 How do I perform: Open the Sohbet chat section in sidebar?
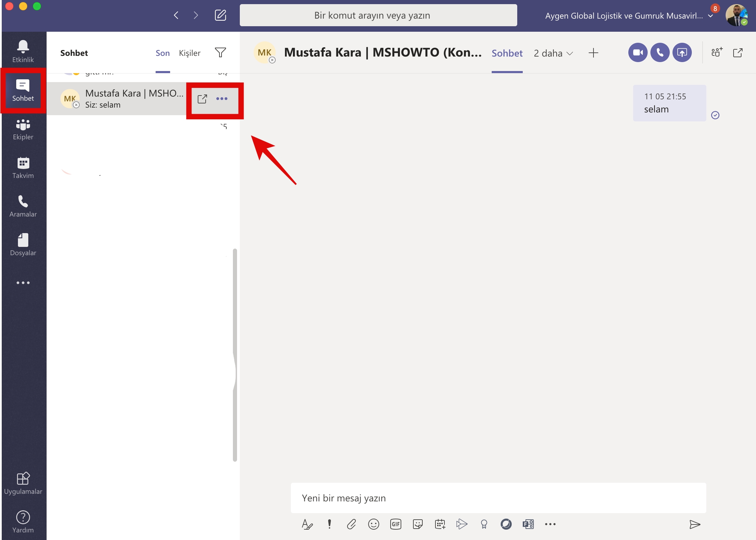pyautogui.click(x=23, y=90)
